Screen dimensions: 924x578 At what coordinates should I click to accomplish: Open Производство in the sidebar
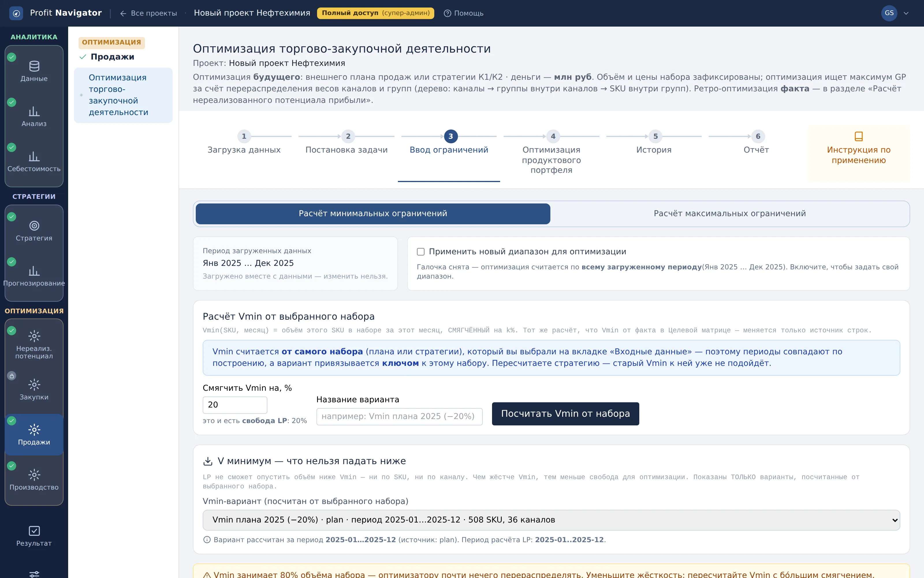coord(34,480)
